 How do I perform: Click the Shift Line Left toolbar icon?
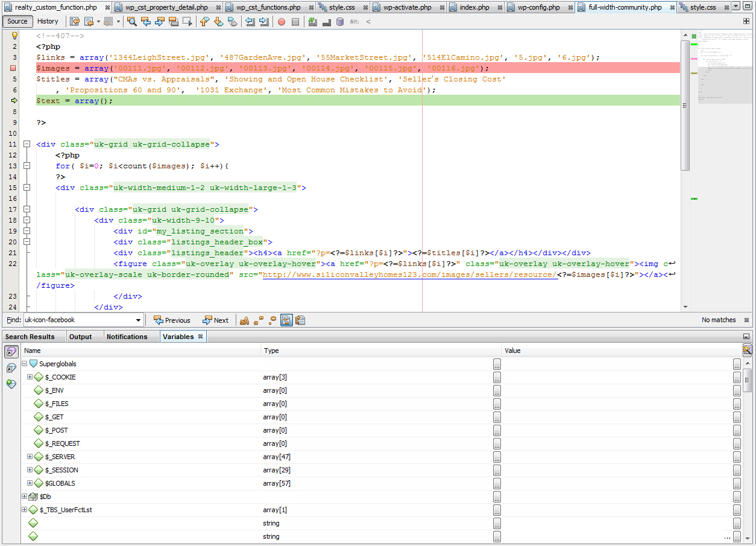click(x=251, y=22)
